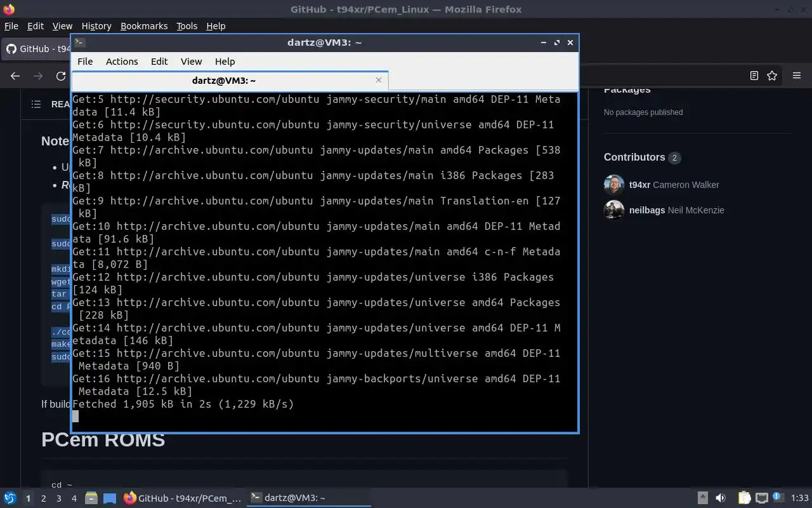This screenshot has height=508, width=812.
Task: Click terminal taskbar entry dartz@VM3
Action: point(309,498)
